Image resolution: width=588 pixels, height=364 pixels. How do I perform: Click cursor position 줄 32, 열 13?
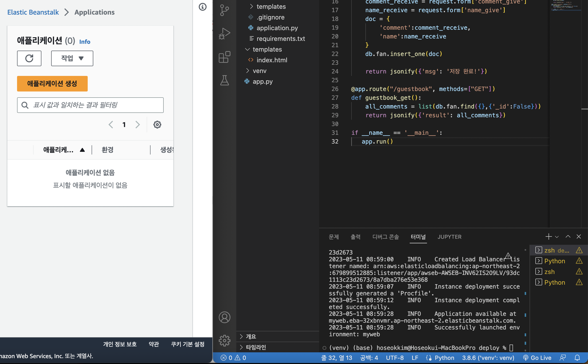click(x=337, y=358)
